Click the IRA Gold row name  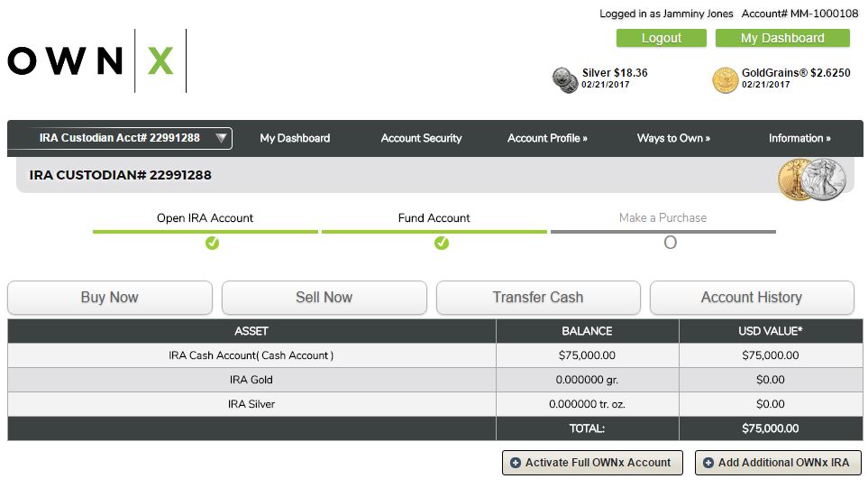pyautogui.click(x=251, y=380)
